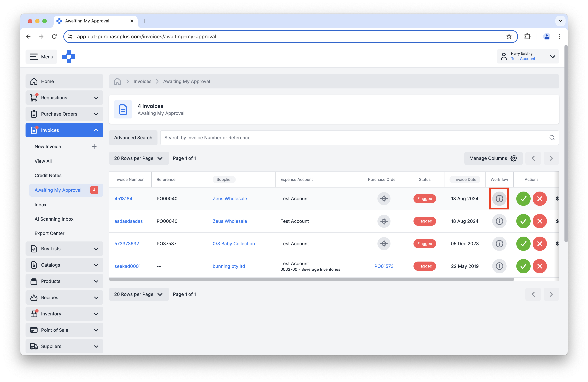Reject invoice seekad0001 with red X
The image size is (588, 382).
pos(540,266)
